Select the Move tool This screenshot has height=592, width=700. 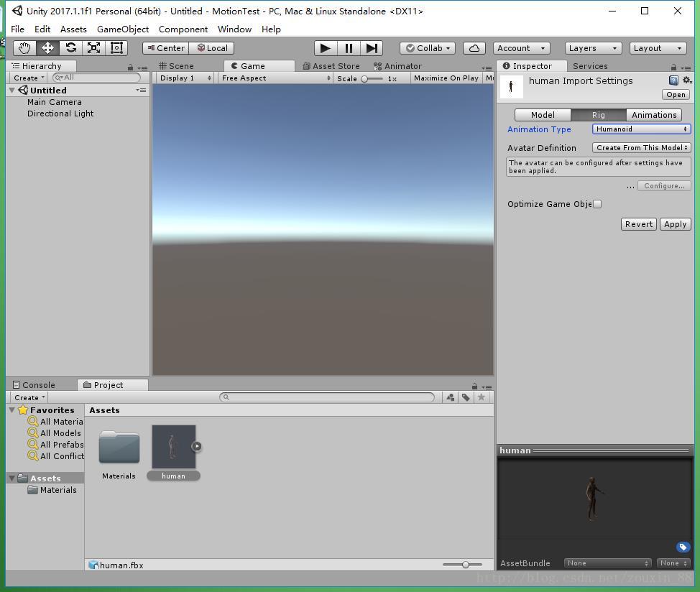pyautogui.click(x=47, y=47)
